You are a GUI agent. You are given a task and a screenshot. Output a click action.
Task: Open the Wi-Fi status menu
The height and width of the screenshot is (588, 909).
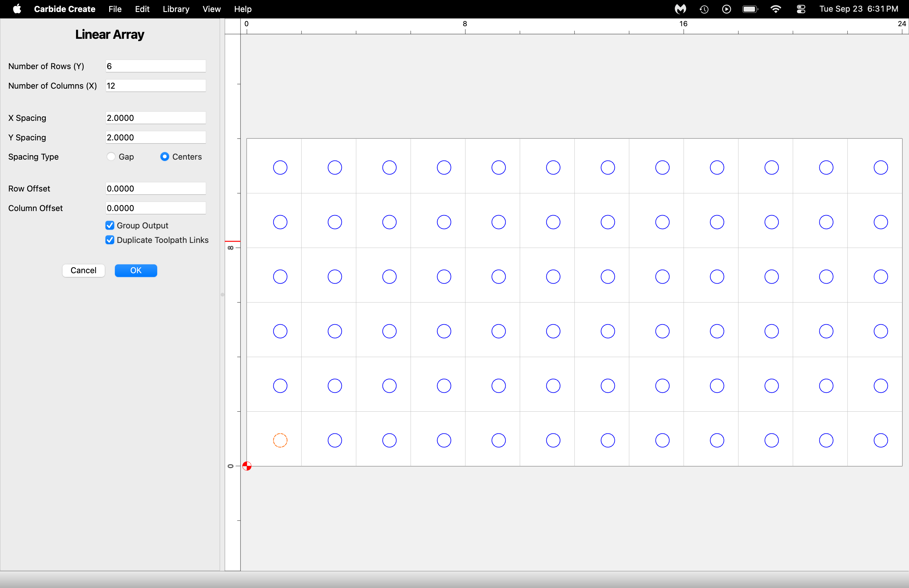point(776,9)
